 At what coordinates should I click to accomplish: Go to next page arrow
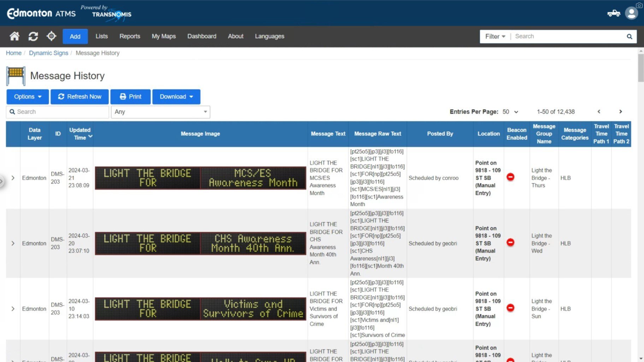tap(620, 111)
